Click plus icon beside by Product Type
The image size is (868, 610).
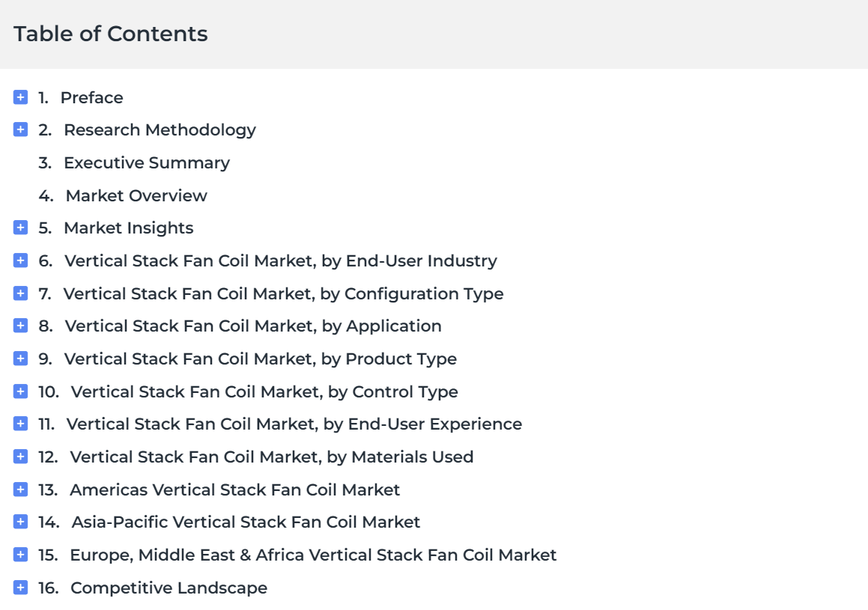(20, 359)
